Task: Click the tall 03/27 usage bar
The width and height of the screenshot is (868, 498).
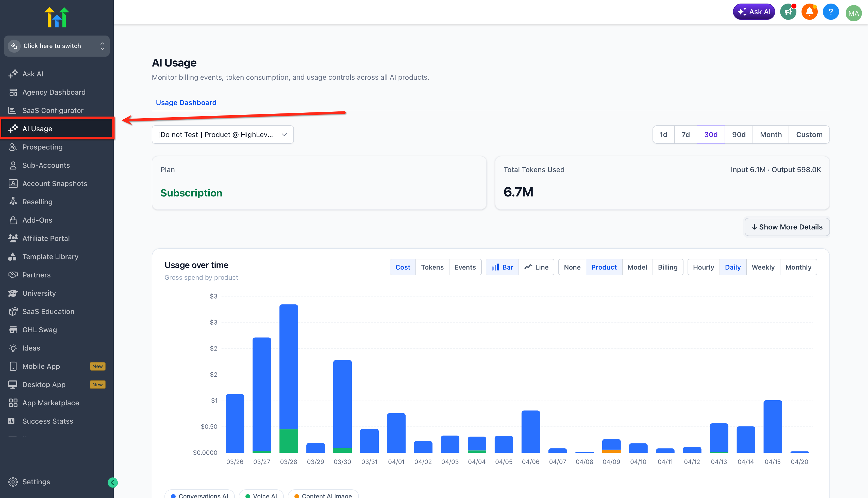Action: point(262,393)
